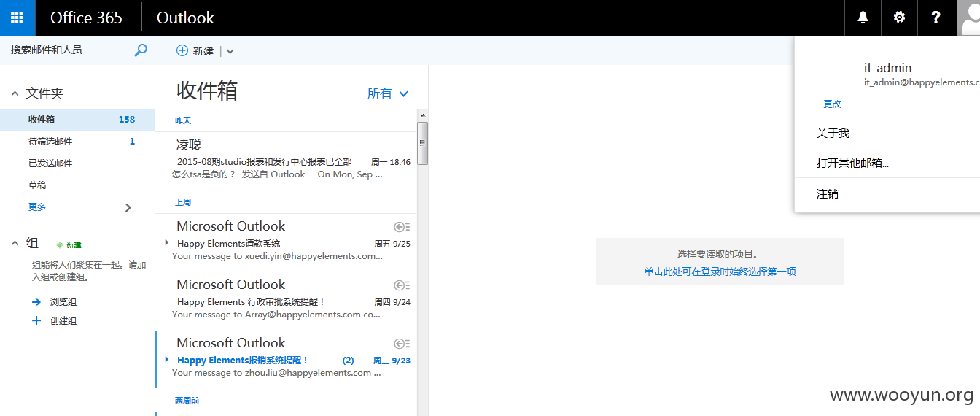The height and width of the screenshot is (416, 980).
Task: Click the 创建组 link
Action: tap(63, 321)
